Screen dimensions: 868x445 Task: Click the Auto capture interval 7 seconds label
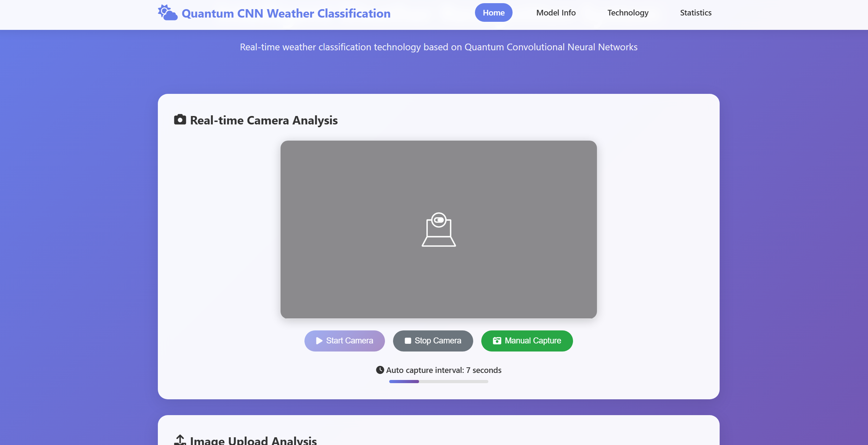(444, 370)
